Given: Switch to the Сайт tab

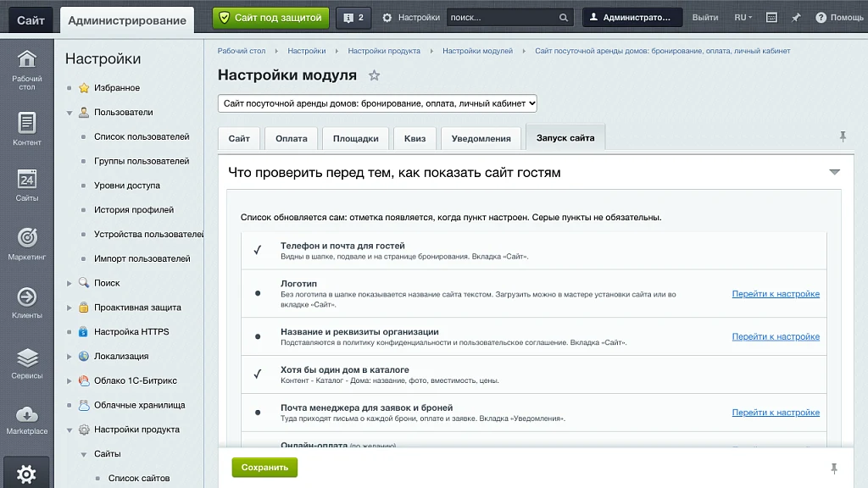Looking at the screenshot, I should (x=239, y=138).
